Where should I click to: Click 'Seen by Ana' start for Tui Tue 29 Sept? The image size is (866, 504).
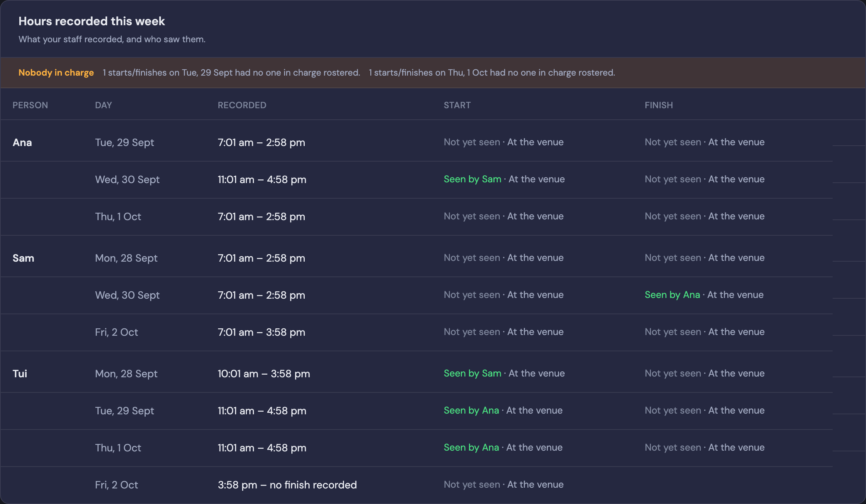coord(472,411)
